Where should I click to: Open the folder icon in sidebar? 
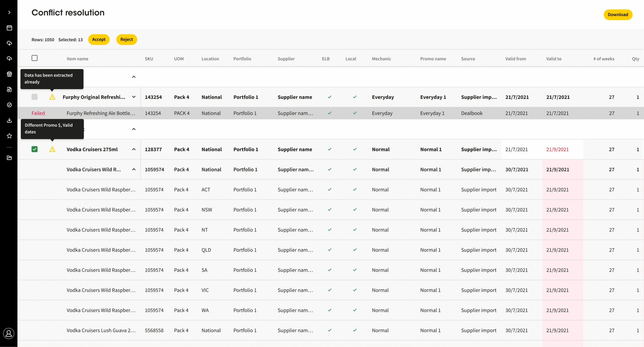pyautogui.click(x=9, y=158)
